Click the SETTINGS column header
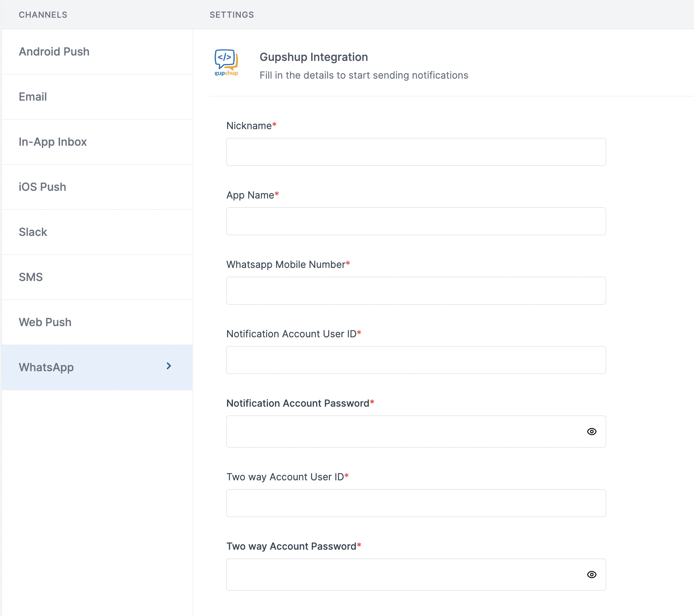 (x=232, y=15)
